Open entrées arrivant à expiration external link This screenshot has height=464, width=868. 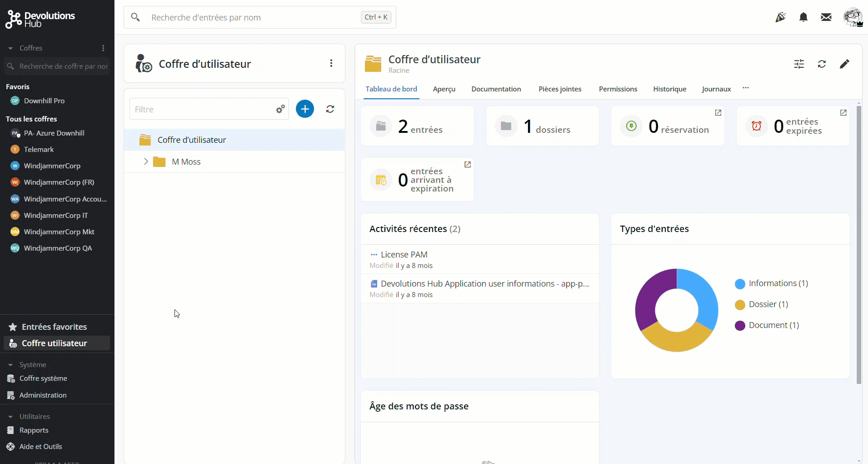(x=468, y=165)
